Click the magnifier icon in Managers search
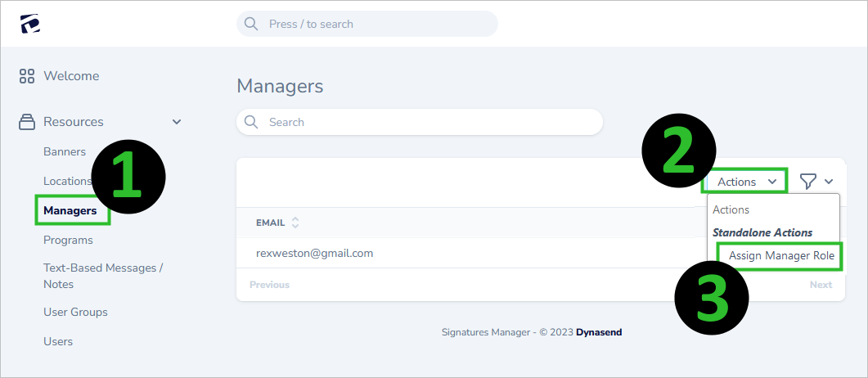868x378 pixels. click(x=251, y=122)
